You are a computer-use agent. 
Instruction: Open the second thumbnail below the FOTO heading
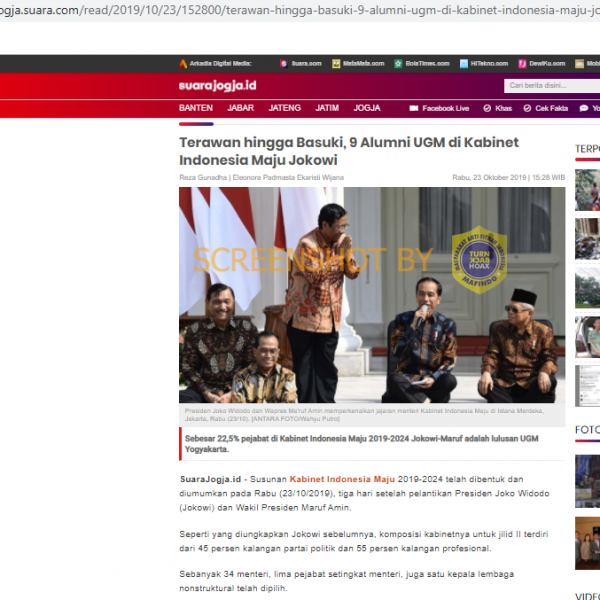587,543
